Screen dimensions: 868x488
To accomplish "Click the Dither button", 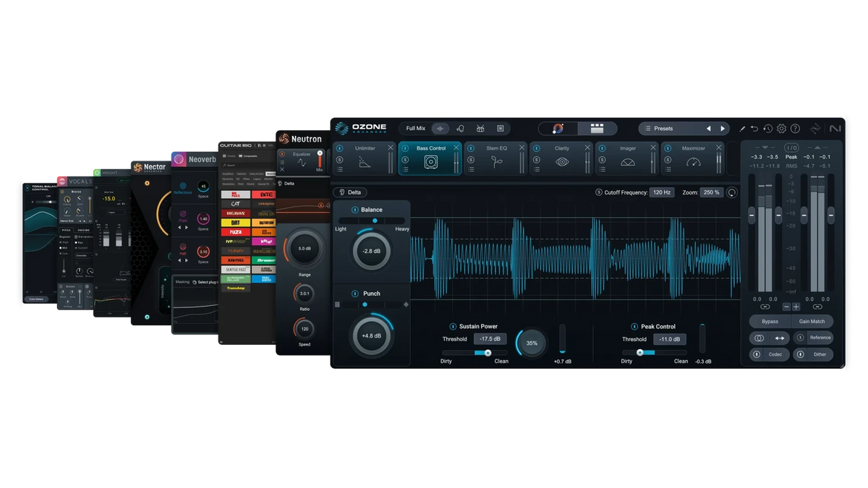I will point(814,354).
